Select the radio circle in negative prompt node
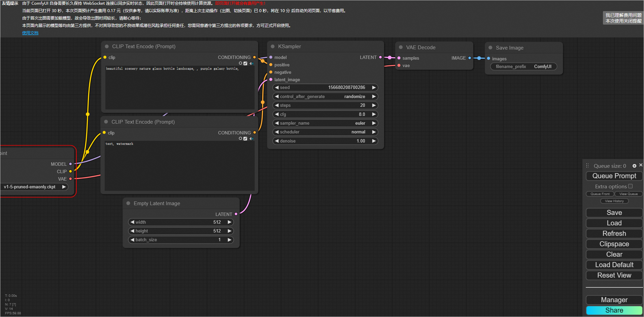644x317 pixels. click(x=240, y=138)
